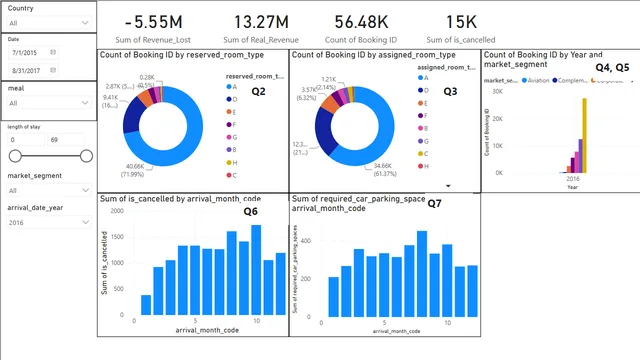Select the orange E slice in assigned donut

pos(330,104)
